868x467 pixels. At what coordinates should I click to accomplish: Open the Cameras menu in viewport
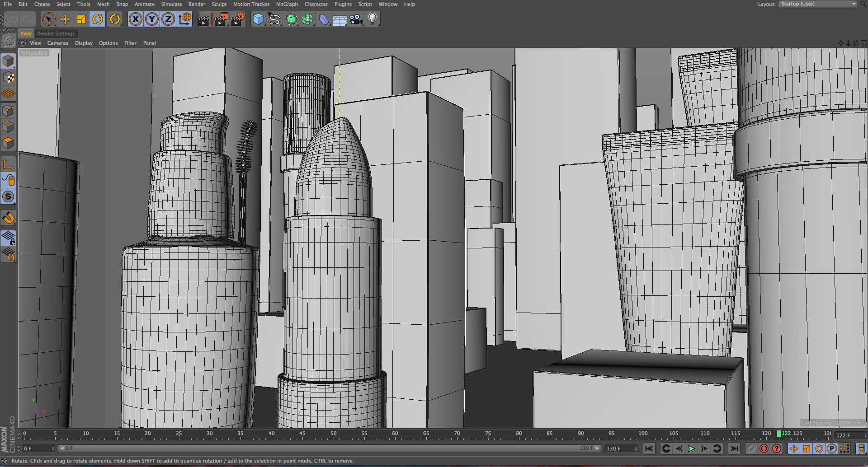tap(57, 43)
